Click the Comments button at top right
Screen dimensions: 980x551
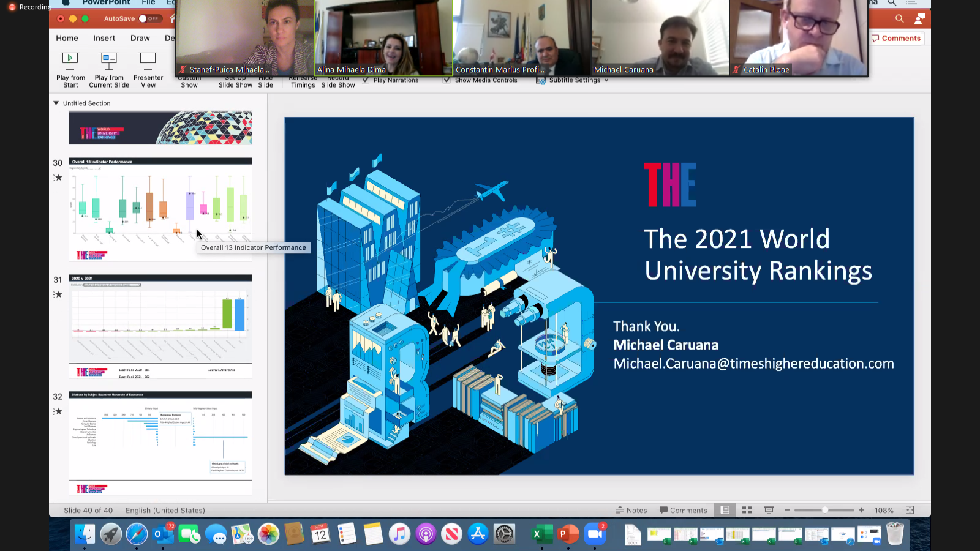click(x=897, y=38)
